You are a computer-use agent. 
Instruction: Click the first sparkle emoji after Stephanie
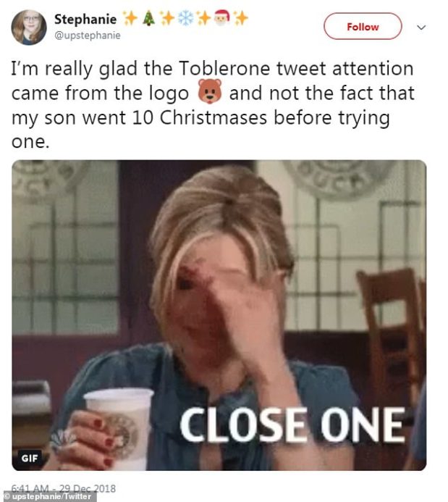tap(130, 18)
